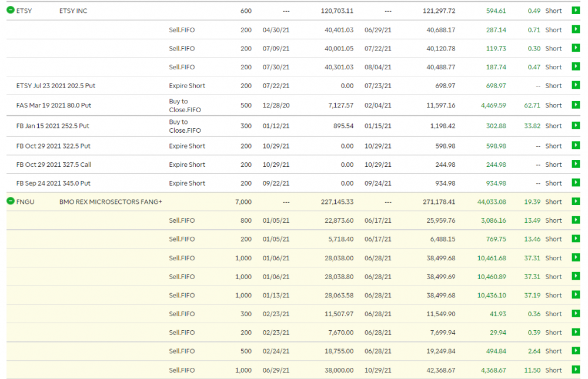Open arrow icon for FAS Mar 19 Put
This screenshot has width=588, height=379.
[x=576, y=105]
